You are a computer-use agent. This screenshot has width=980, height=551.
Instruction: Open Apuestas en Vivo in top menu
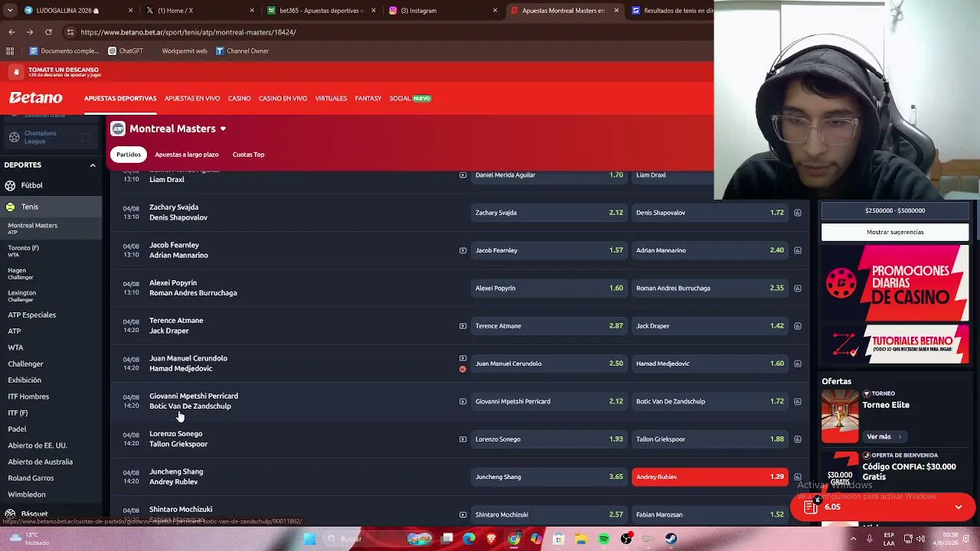point(192,99)
